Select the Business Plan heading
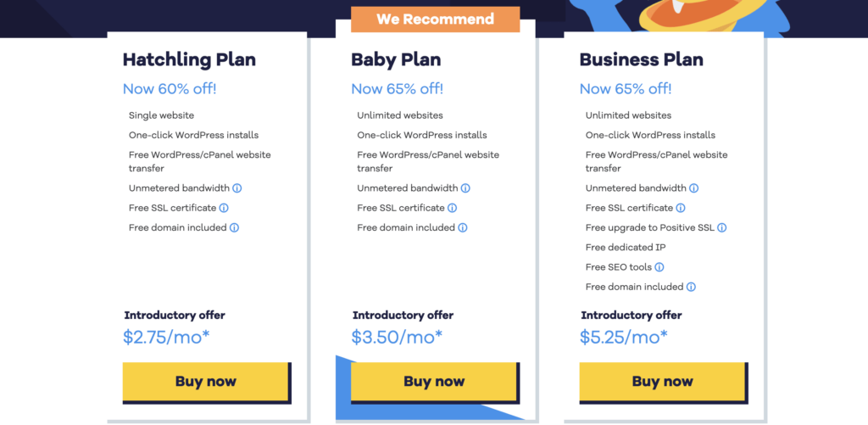The image size is (868, 425). [x=642, y=59]
